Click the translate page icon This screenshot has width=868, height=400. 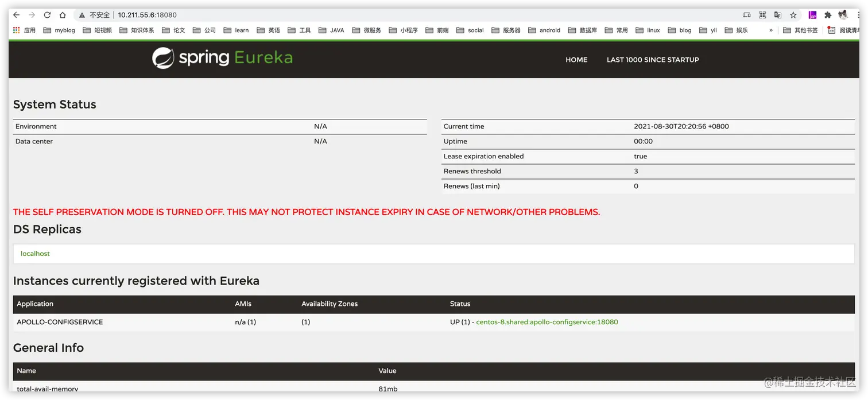(778, 15)
